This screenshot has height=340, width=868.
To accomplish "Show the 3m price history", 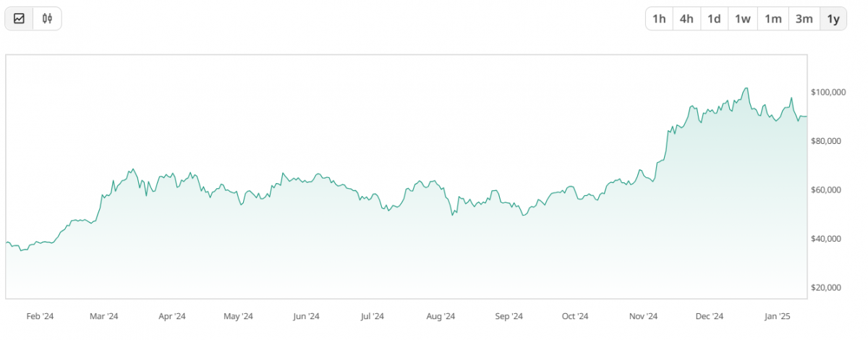I will (x=804, y=19).
